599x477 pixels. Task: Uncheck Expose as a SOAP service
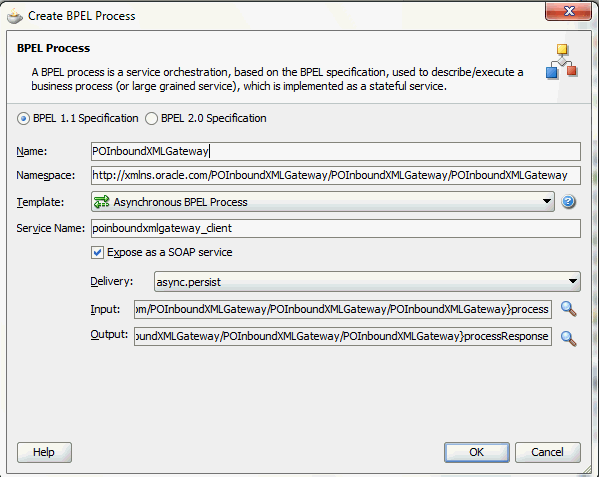[97, 252]
